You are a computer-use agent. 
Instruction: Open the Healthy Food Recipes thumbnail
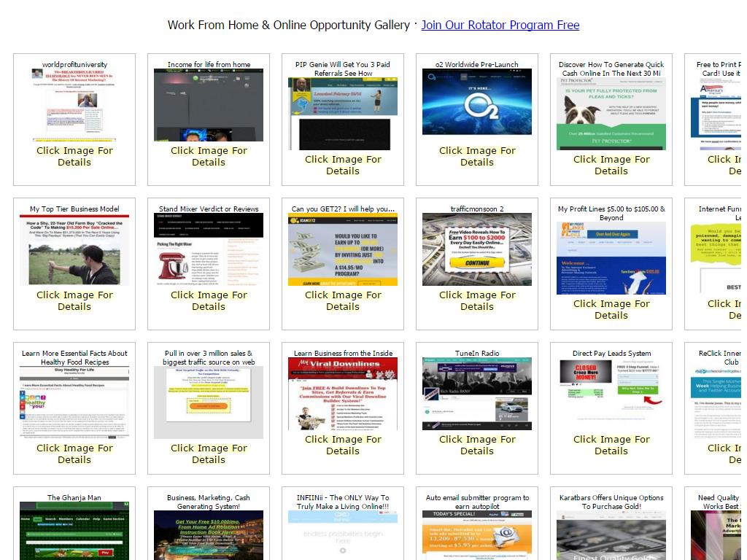pyautogui.click(x=74, y=402)
